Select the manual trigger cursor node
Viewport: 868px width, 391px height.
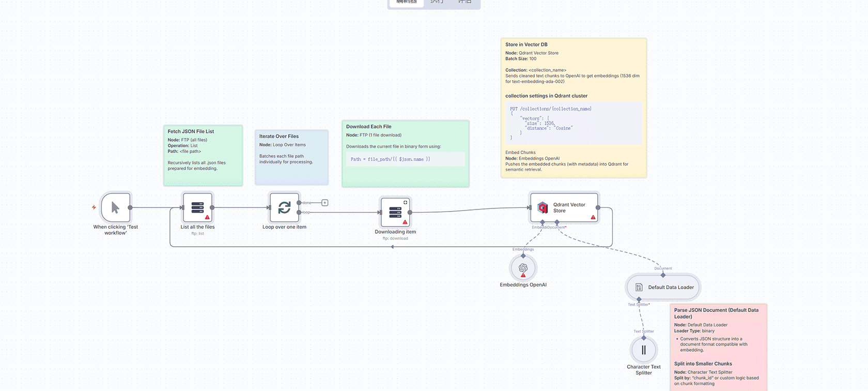click(x=115, y=207)
